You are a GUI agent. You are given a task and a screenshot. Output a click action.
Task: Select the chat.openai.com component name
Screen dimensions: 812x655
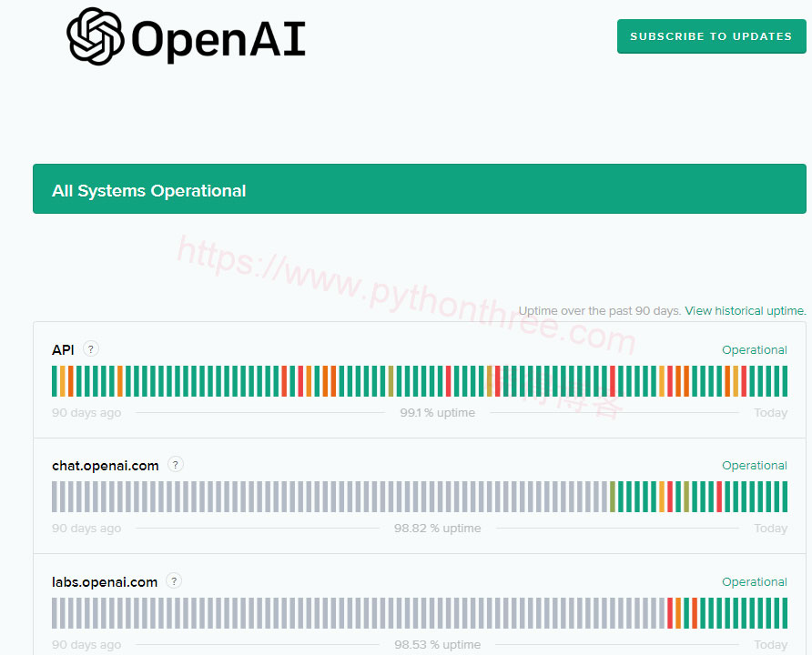(x=105, y=466)
